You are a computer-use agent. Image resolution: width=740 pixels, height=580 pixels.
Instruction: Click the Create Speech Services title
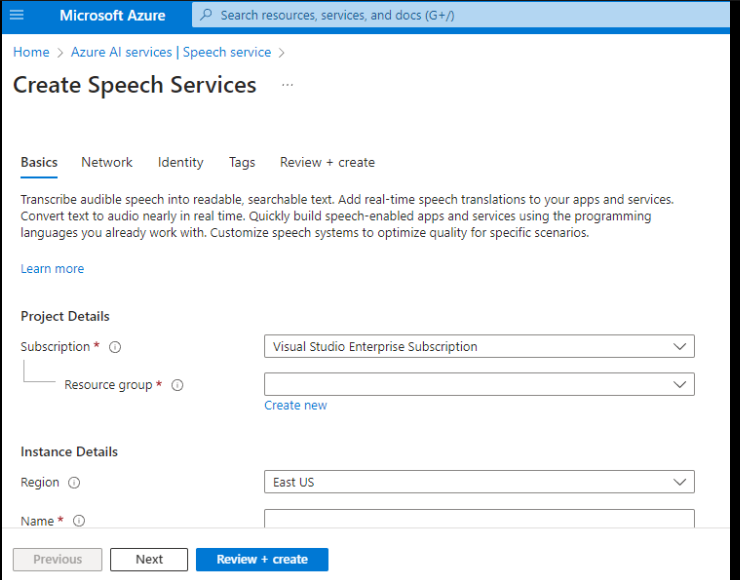[135, 85]
